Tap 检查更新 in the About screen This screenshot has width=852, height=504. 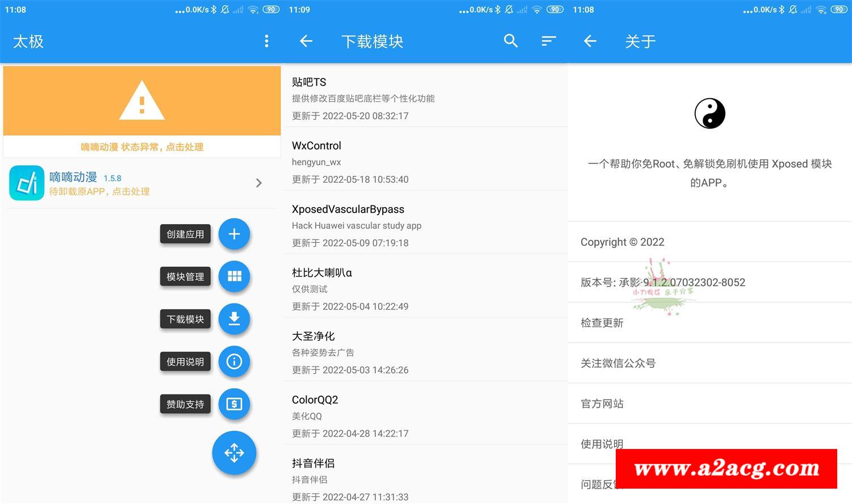pos(710,322)
